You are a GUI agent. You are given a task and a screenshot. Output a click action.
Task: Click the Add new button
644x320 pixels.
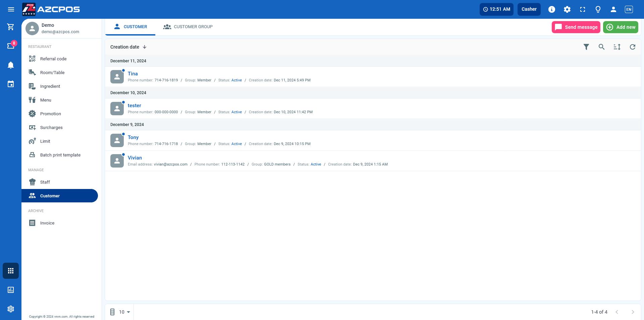621,27
